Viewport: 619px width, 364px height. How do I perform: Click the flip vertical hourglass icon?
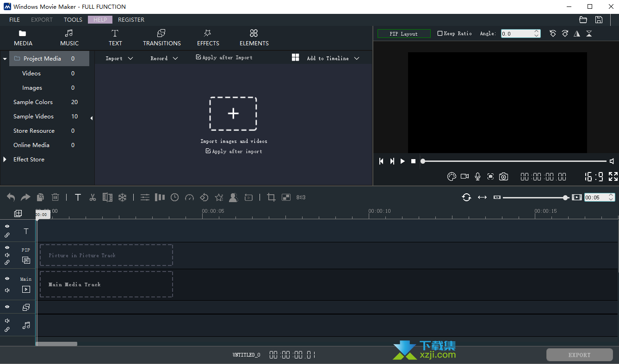click(x=589, y=33)
